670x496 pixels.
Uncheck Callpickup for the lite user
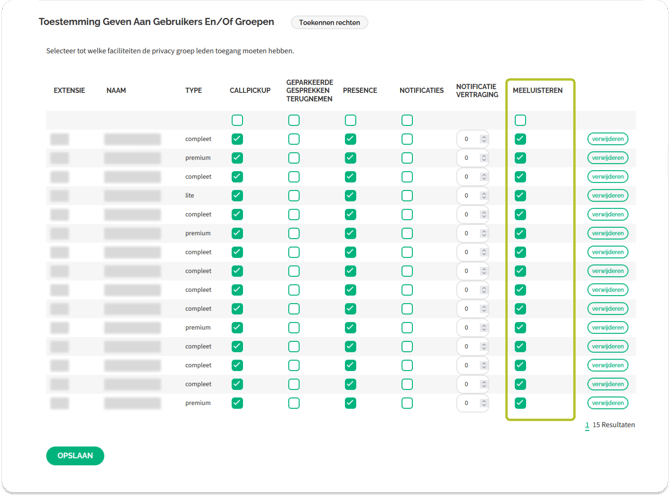237,196
